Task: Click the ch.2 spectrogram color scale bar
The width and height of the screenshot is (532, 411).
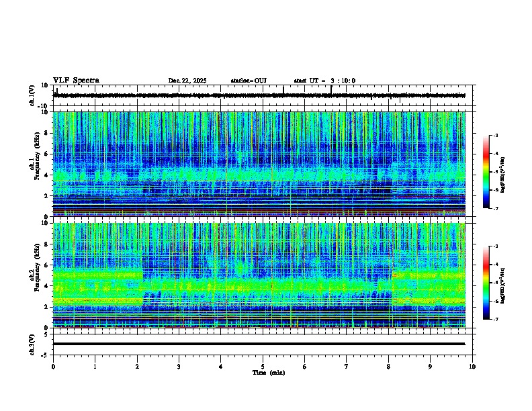Action: pyautogui.click(x=486, y=283)
